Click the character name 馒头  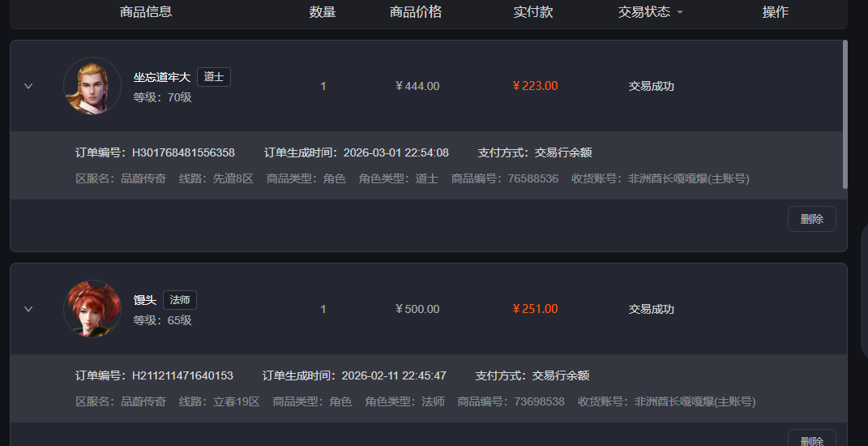pos(145,300)
